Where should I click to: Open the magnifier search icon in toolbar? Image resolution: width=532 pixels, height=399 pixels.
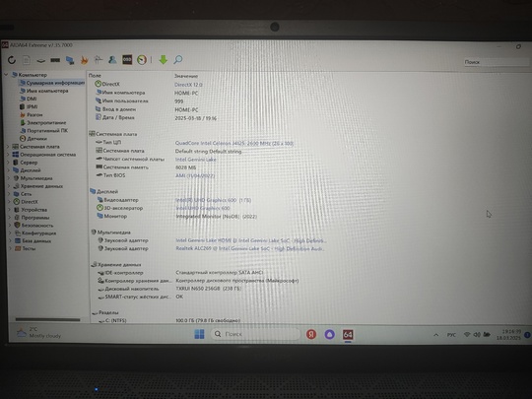177,60
